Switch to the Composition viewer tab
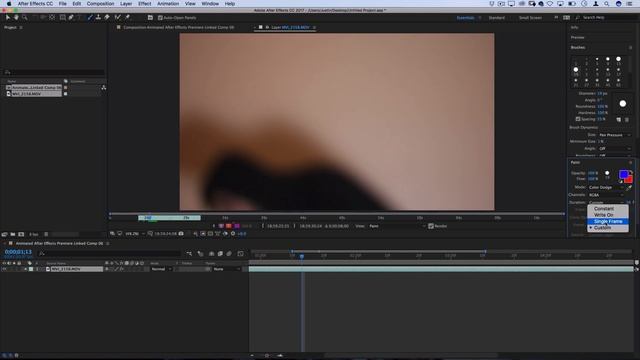 coord(178,27)
